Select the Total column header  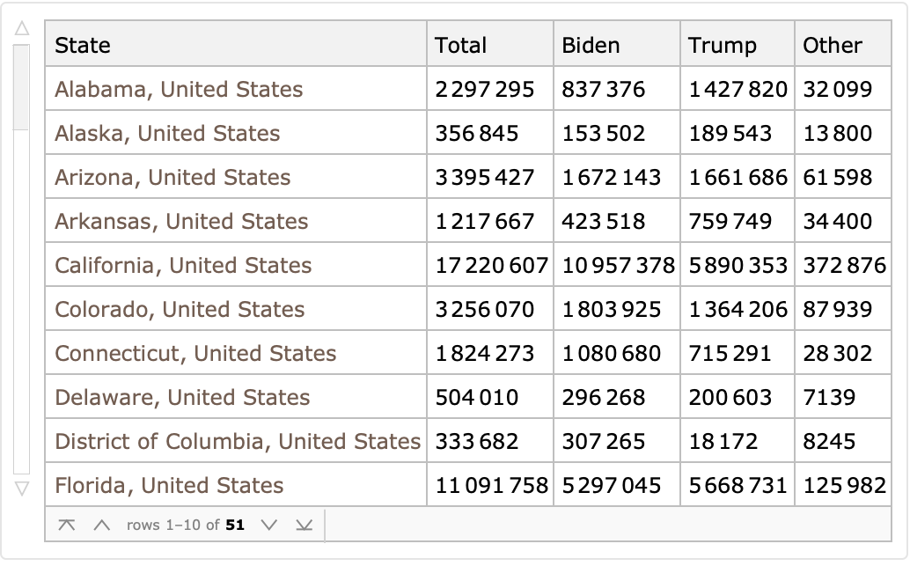coord(461,46)
